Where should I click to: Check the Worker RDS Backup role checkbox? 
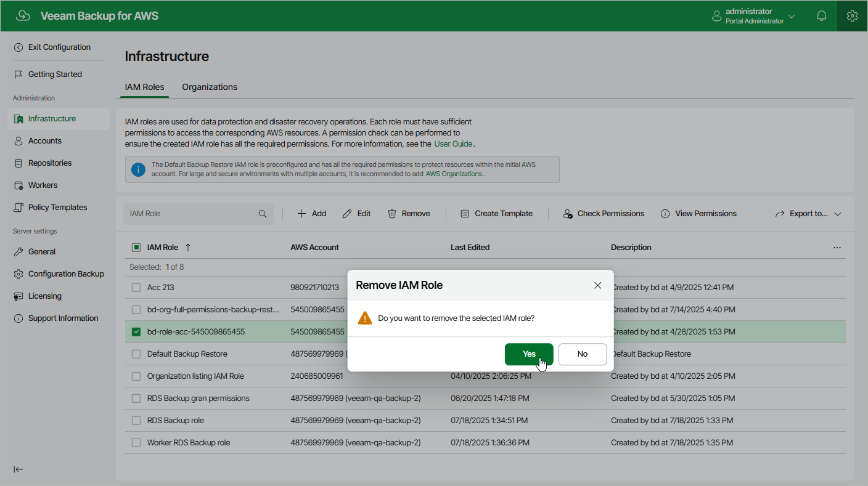[x=136, y=443]
